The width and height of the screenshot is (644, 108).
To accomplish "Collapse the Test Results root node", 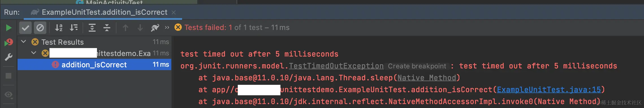I will pos(24,42).
